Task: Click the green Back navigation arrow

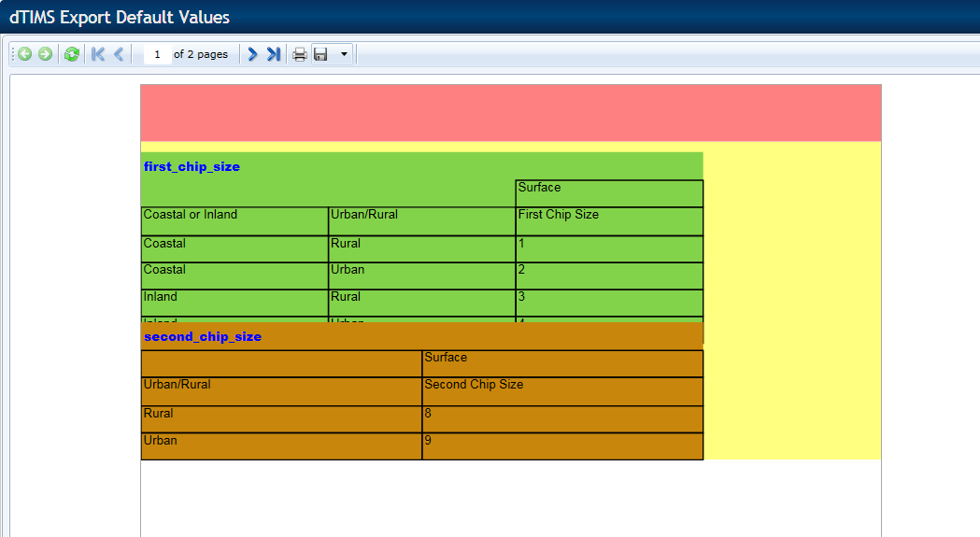Action: pyautogui.click(x=25, y=54)
